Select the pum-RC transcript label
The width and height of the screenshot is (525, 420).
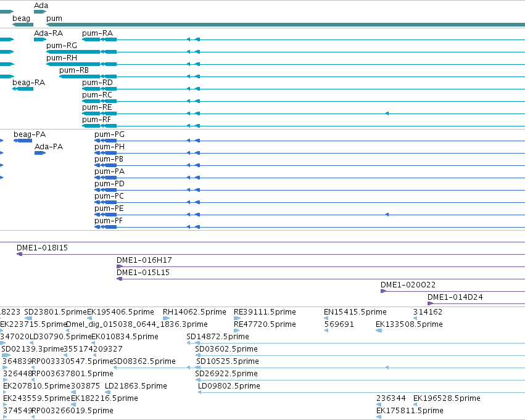[x=97, y=95]
